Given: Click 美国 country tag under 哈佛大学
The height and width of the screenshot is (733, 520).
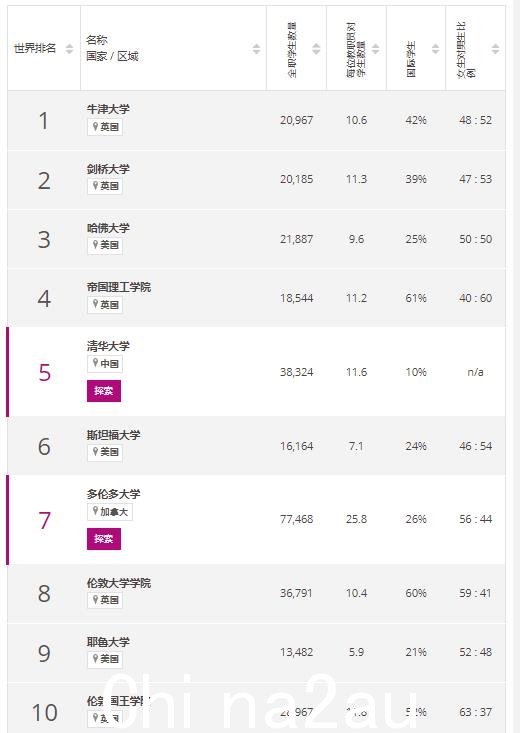Looking at the screenshot, I should [x=105, y=245].
